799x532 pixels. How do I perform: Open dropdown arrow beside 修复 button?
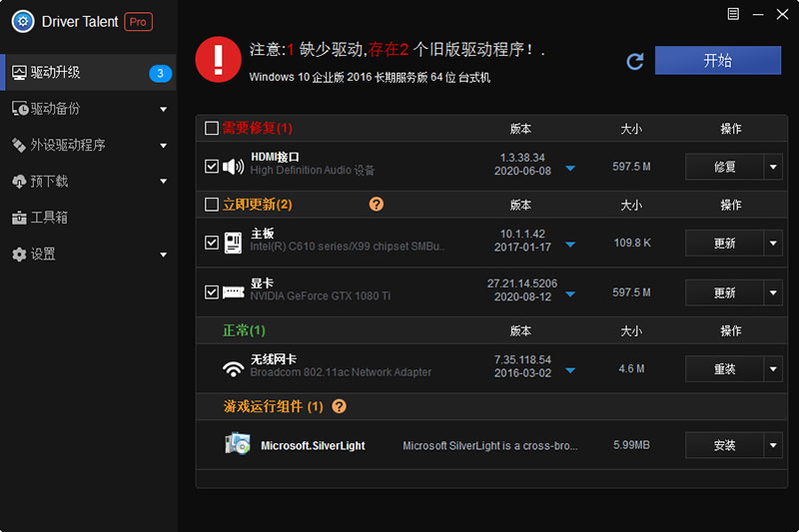(773, 168)
